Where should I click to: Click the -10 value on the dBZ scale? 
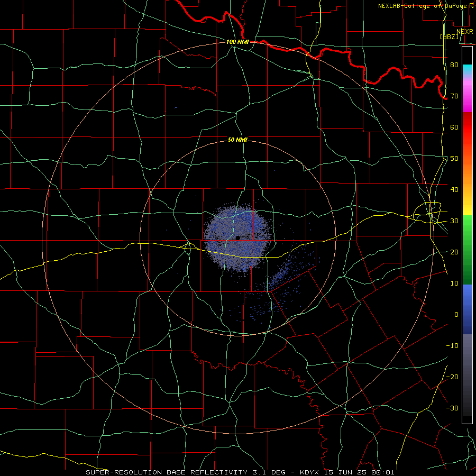click(452, 346)
